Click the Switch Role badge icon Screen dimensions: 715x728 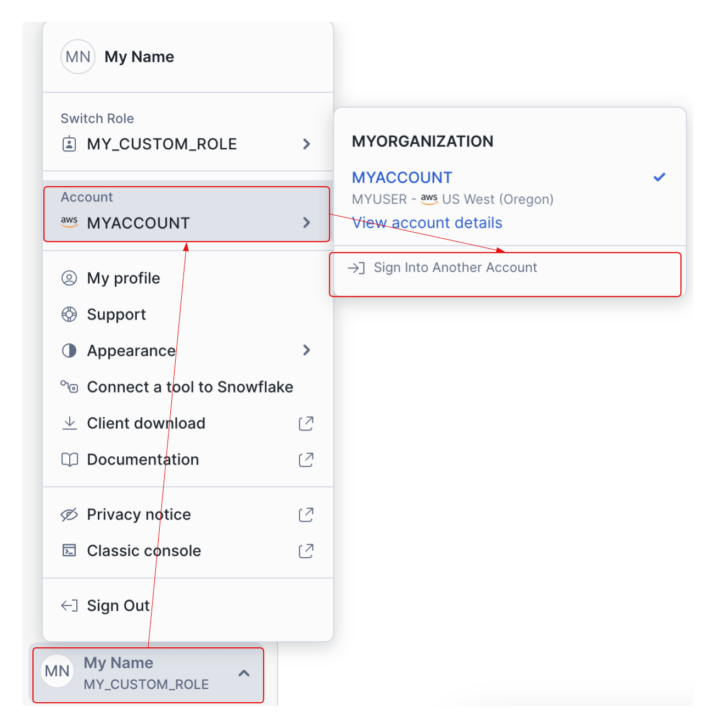click(69, 144)
